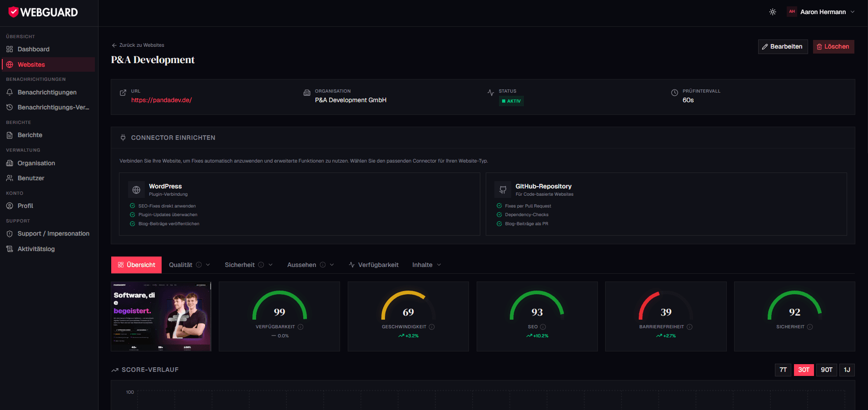Click the Dashboard grid icon in sidebar

point(10,49)
